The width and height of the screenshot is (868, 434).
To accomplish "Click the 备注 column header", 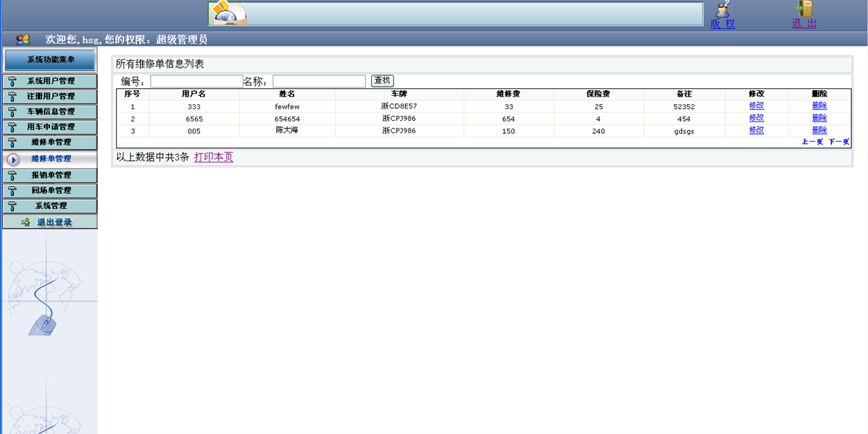I will [x=684, y=94].
